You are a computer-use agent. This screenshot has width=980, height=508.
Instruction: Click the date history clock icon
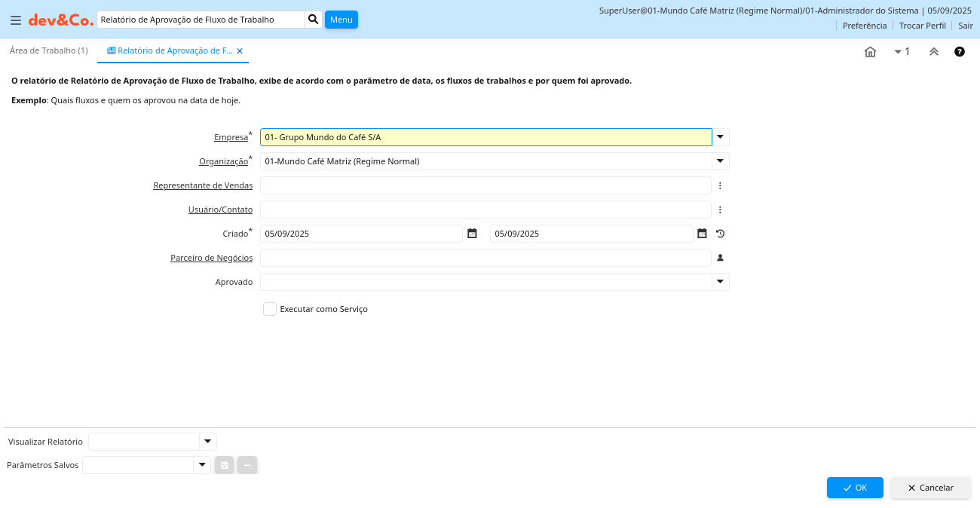click(x=720, y=234)
